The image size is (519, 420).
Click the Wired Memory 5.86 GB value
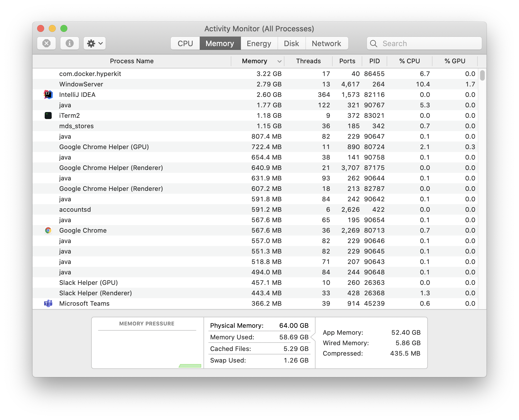(x=408, y=343)
